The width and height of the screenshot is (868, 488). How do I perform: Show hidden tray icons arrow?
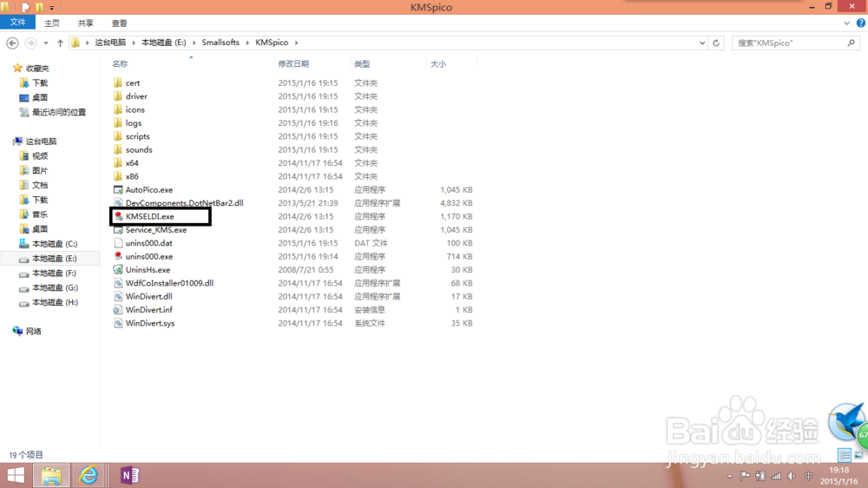pyautogui.click(x=730, y=477)
